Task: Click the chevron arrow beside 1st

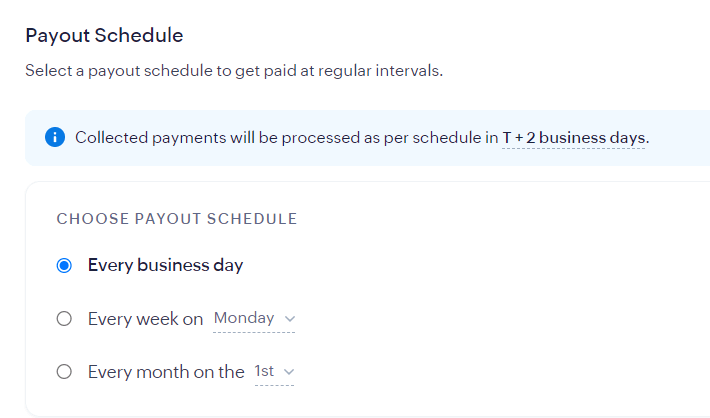Action: pos(290,372)
